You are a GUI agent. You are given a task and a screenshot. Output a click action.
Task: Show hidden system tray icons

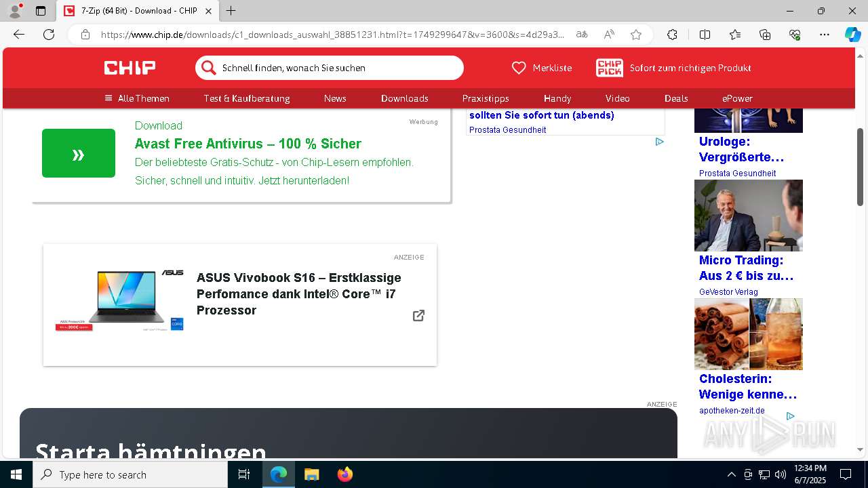click(x=731, y=474)
